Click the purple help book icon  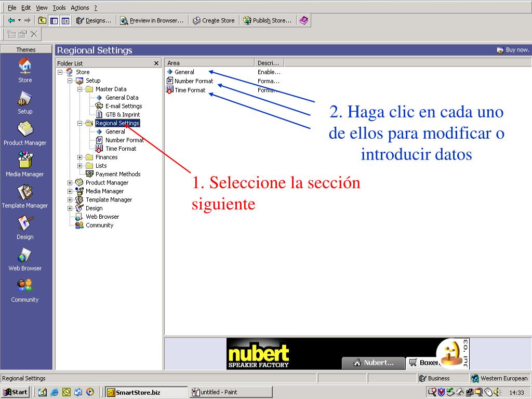point(303,20)
